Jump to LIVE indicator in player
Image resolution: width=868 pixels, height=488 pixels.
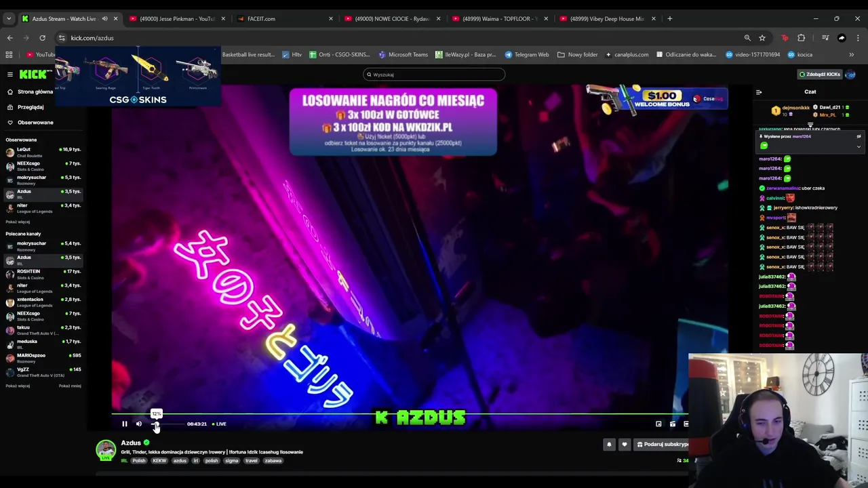219,424
